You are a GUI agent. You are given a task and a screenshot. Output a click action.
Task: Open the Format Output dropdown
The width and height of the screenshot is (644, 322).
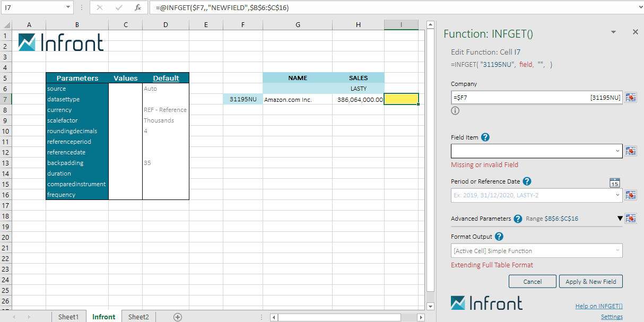tap(617, 251)
